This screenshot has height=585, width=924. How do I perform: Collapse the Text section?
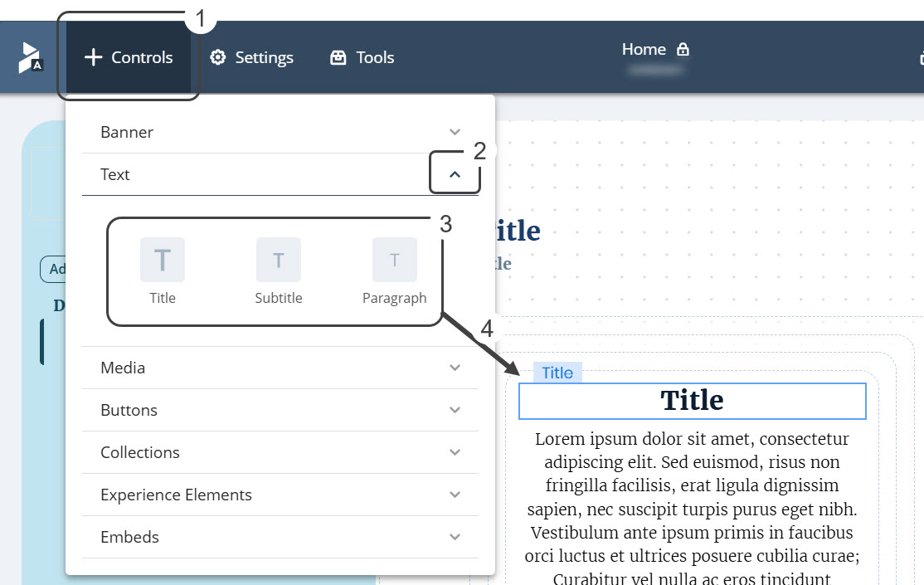(455, 174)
